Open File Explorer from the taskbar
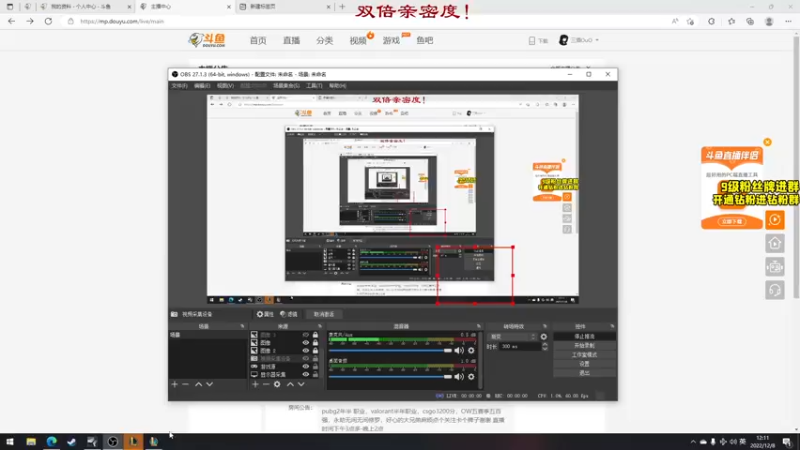Viewport: 800px width, 450px height. tap(31, 441)
